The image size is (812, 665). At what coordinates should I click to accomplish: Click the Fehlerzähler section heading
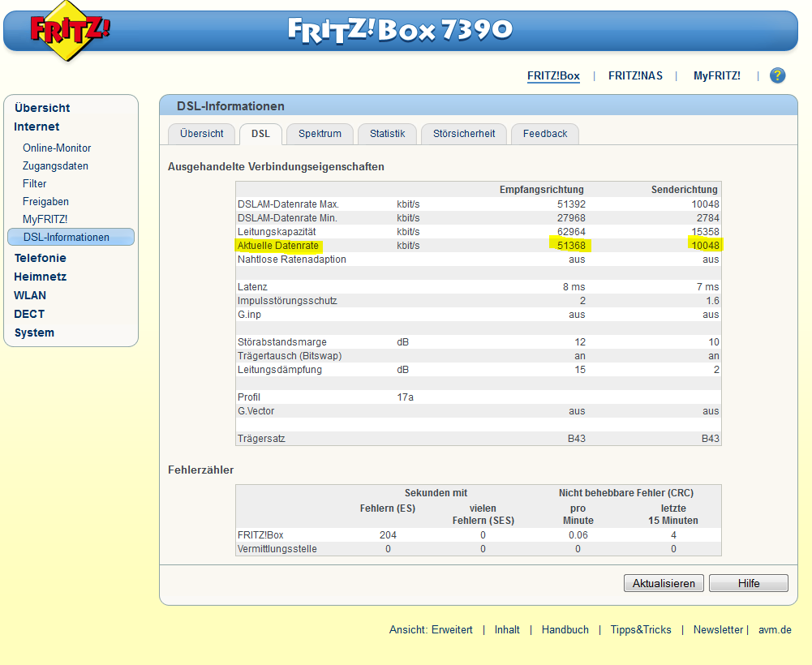coord(200,470)
